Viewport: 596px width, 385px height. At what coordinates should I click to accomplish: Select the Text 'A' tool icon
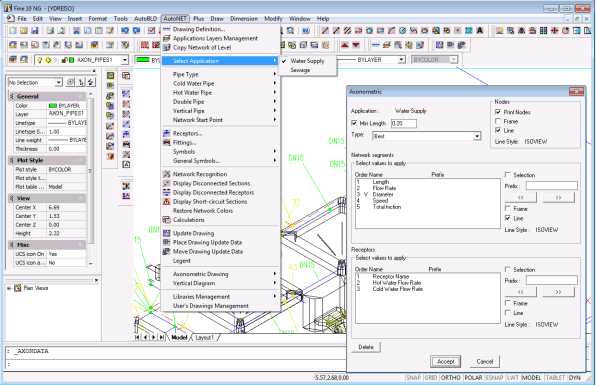click(x=480, y=31)
